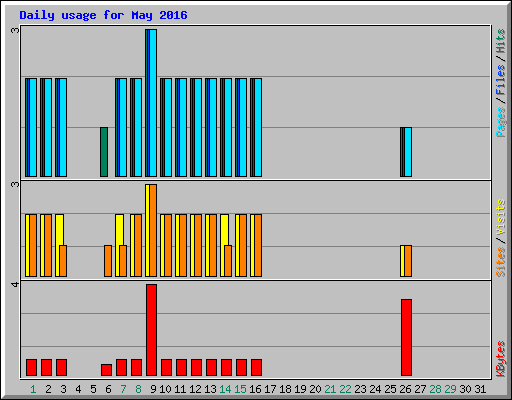Image resolution: width=512 pixels, height=400 pixels.
Task: Click the tallest cyan Pages bar for day 9
Action: coord(153,103)
